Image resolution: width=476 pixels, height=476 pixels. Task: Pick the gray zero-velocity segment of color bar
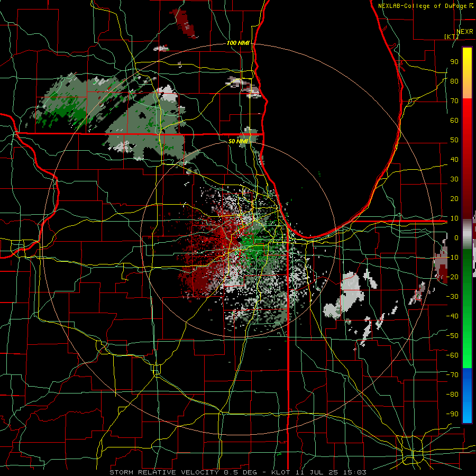pos(467,234)
